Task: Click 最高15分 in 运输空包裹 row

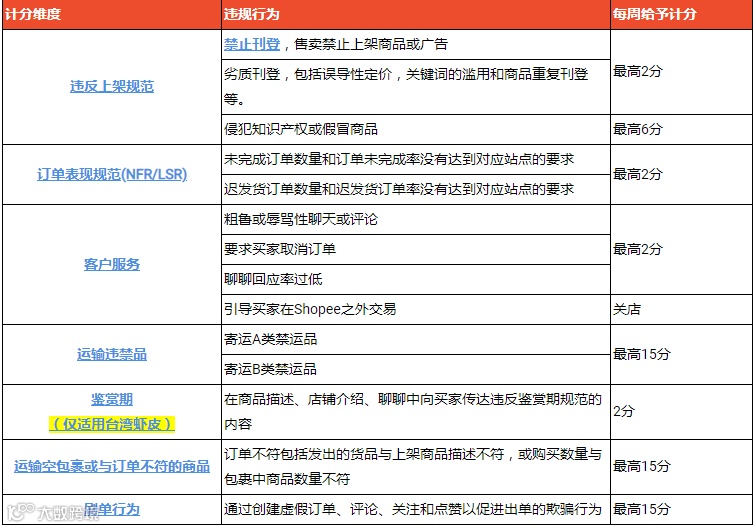Action: point(681,467)
